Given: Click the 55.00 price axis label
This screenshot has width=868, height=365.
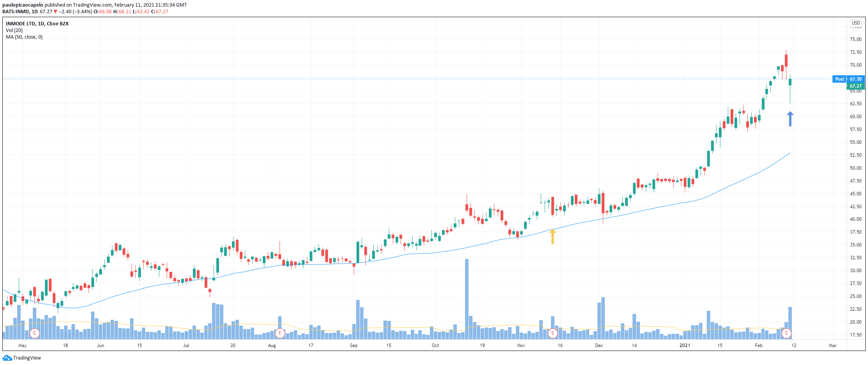Looking at the screenshot, I should point(856,142).
